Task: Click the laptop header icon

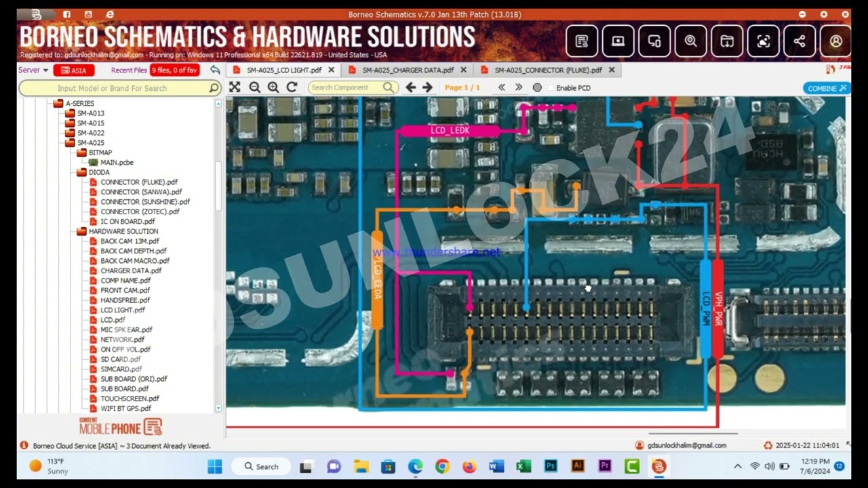Action: click(x=618, y=41)
